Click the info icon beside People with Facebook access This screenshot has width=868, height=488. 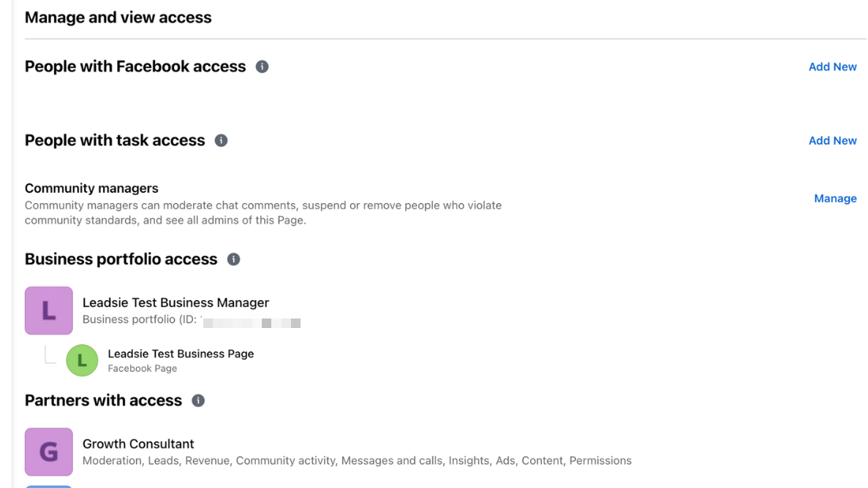click(x=263, y=66)
